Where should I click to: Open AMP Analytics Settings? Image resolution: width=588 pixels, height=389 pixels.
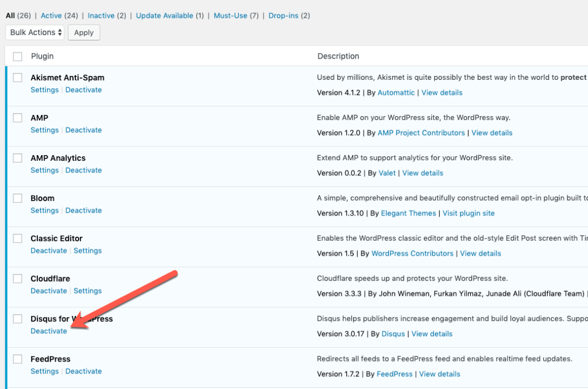[x=45, y=170]
